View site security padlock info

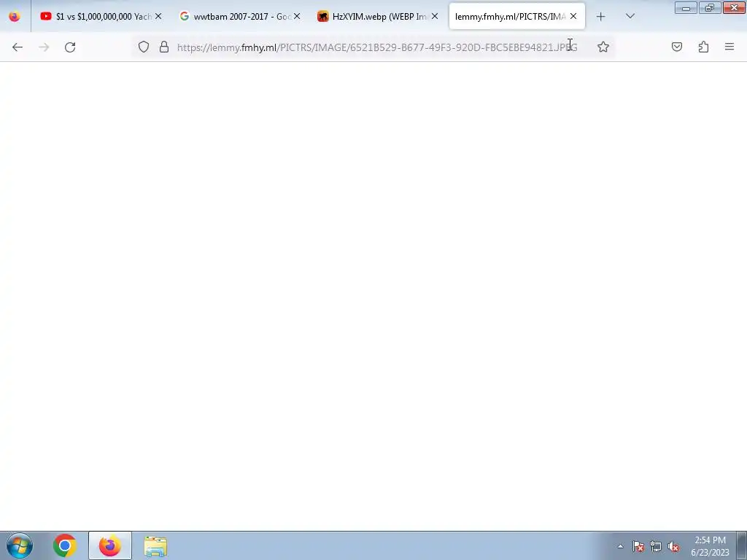pos(164,47)
